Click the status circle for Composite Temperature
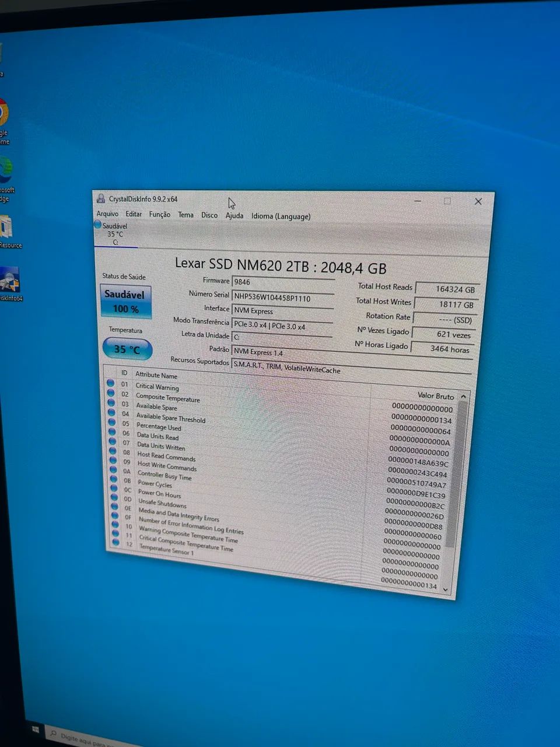The height and width of the screenshot is (747, 560). [x=111, y=393]
